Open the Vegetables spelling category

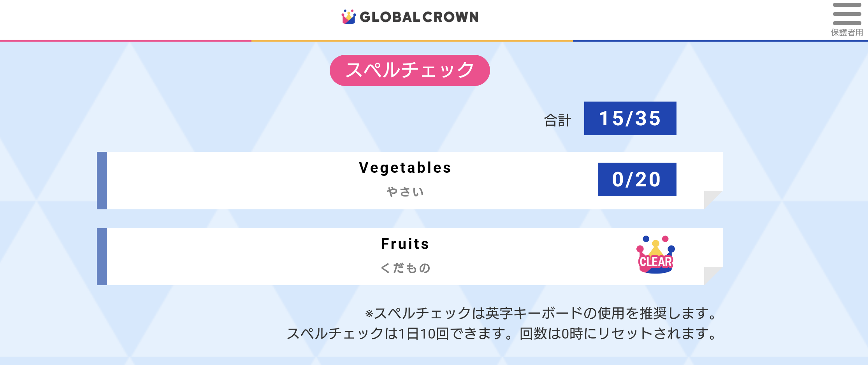[405, 168]
